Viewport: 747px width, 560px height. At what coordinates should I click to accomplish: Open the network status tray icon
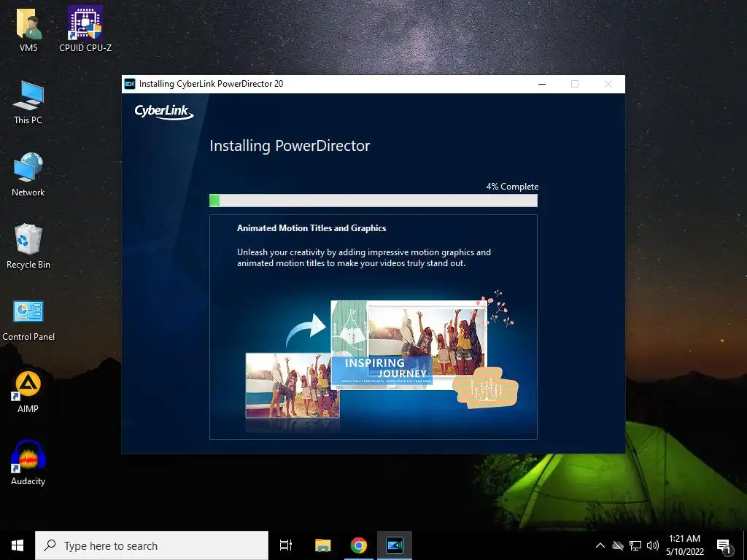pyautogui.click(x=635, y=545)
